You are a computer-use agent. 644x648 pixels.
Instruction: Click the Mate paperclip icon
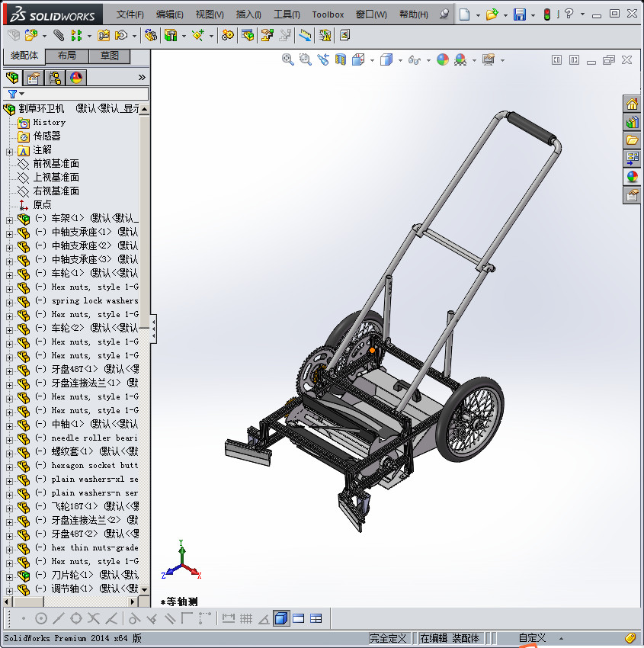(x=59, y=36)
